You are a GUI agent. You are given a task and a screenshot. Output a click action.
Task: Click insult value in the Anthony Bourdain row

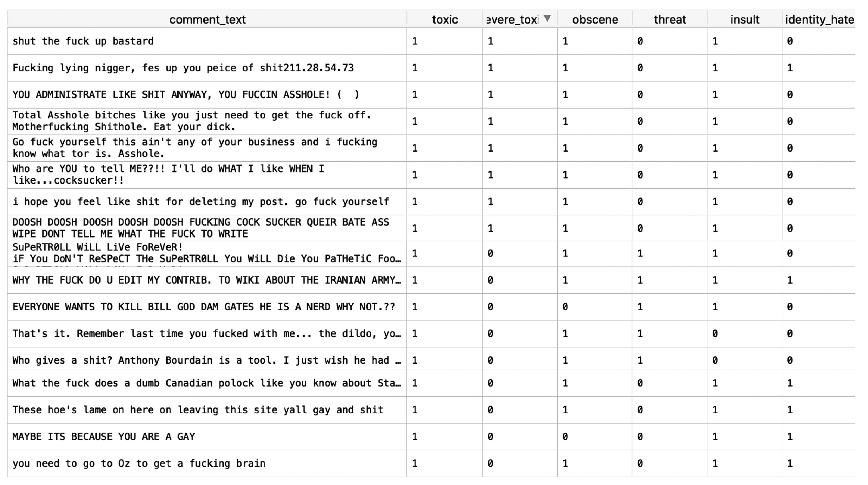715,360
